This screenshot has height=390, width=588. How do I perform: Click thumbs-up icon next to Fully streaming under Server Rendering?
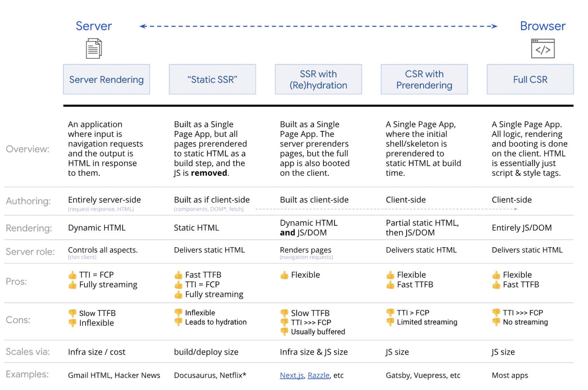73,285
